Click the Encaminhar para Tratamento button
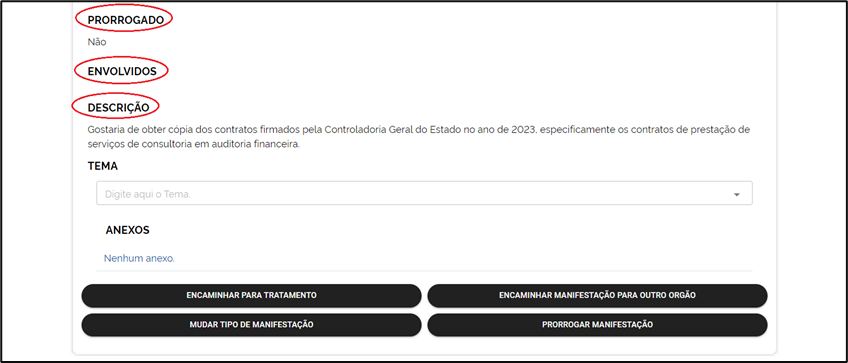The image size is (848, 363). [x=251, y=295]
